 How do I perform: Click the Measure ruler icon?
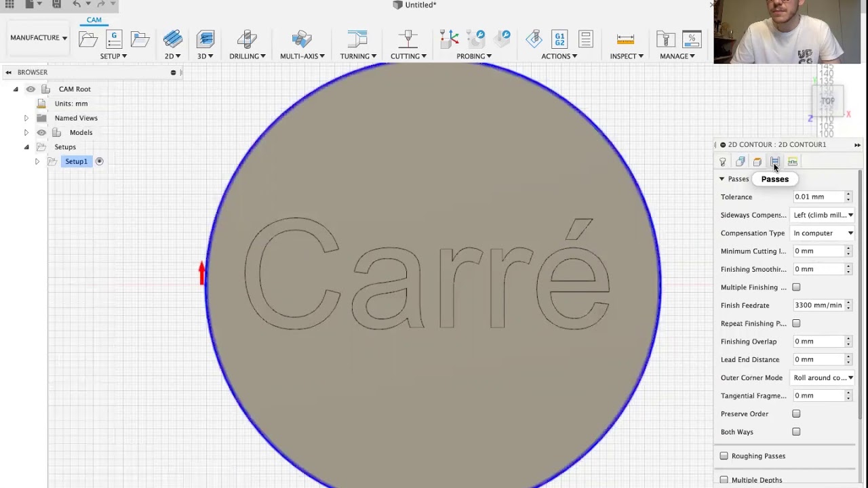[x=625, y=39]
